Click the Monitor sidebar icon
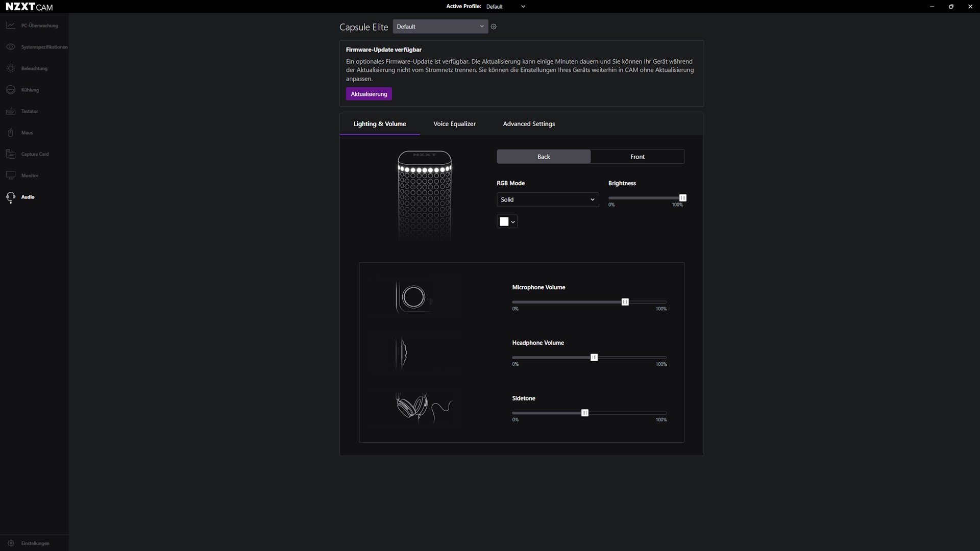The height and width of the screenshot is (551, 980). (11, 175)
